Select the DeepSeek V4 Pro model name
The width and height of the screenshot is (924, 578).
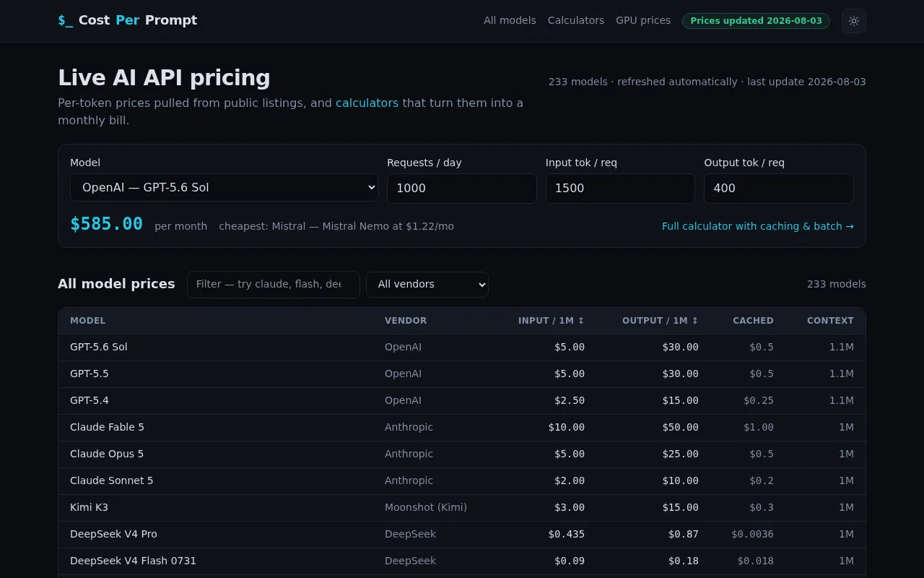[x=113, y=534]
